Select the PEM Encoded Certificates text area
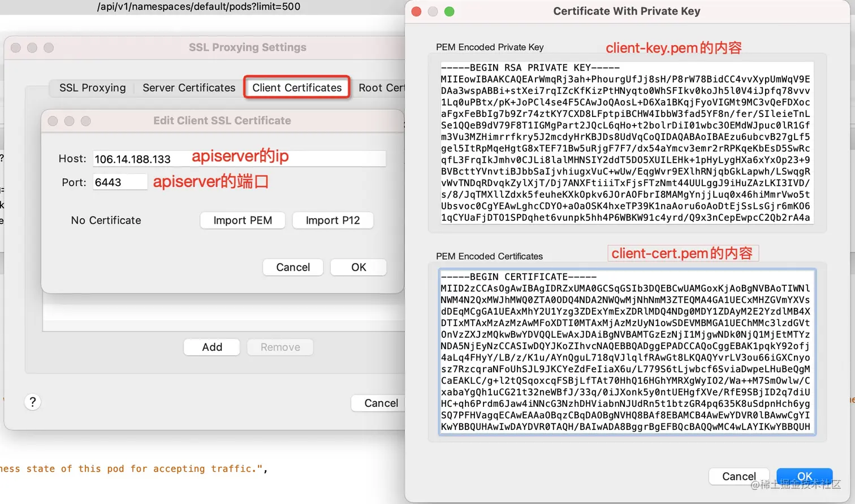This screenshot has height=504, width=855. tap(627, 350)
